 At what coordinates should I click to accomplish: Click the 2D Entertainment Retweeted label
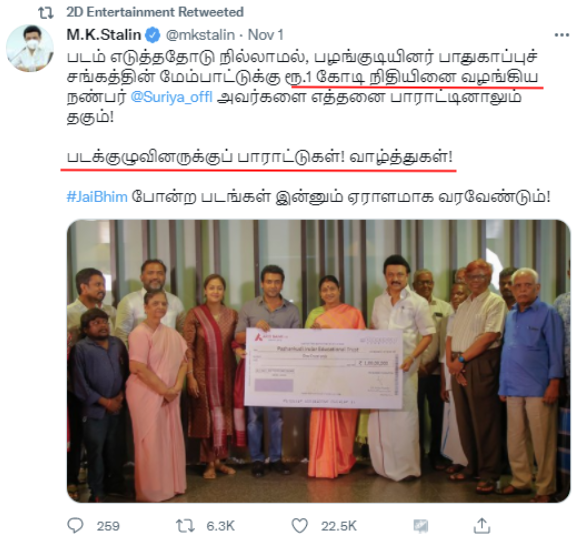[x=155, y=12]
